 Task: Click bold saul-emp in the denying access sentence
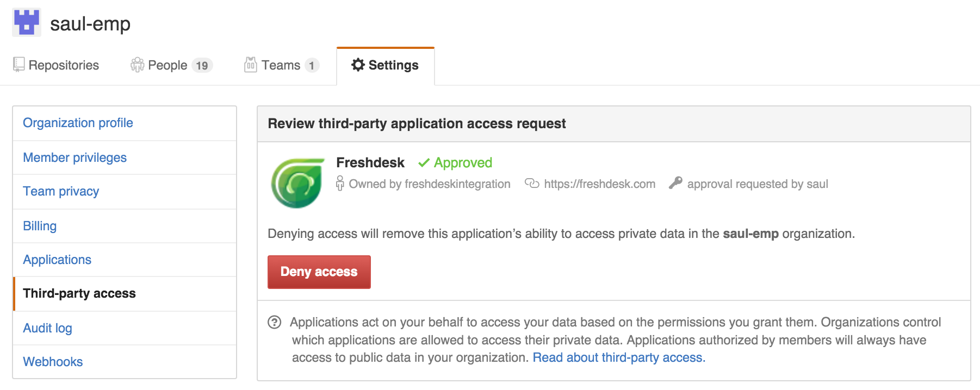(750, 234)
